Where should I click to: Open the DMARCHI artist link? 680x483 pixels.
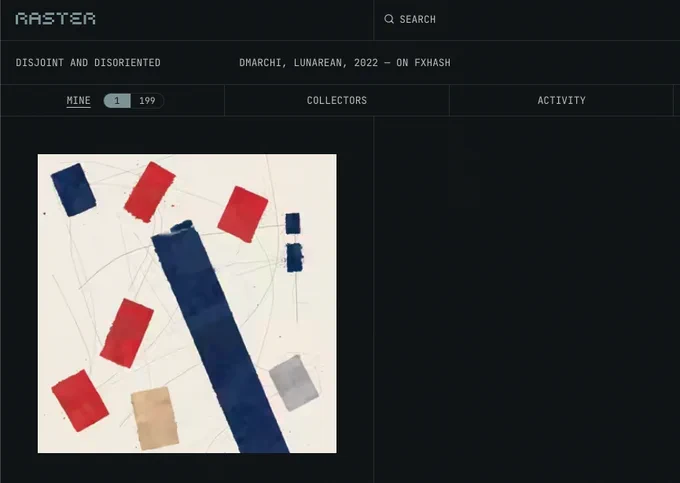pyautogui.click(x=260, y=63)
